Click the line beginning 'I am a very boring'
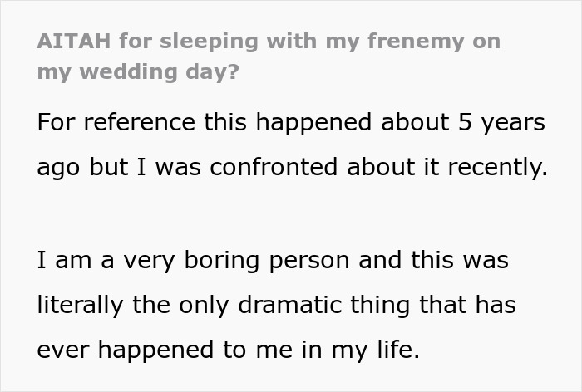The width and height of the screenshot is (582, 392). [272, 261]
